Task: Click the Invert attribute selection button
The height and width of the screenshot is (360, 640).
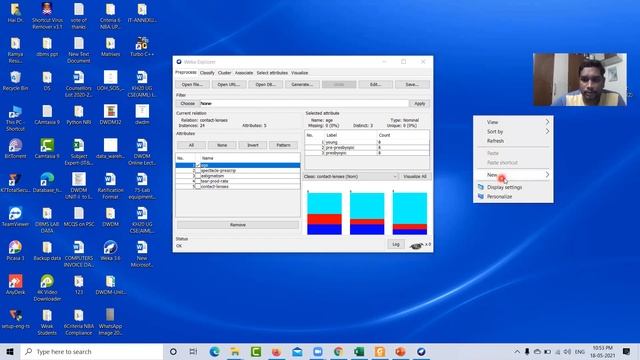Action: pyautogui.click(x=253, y=145)
